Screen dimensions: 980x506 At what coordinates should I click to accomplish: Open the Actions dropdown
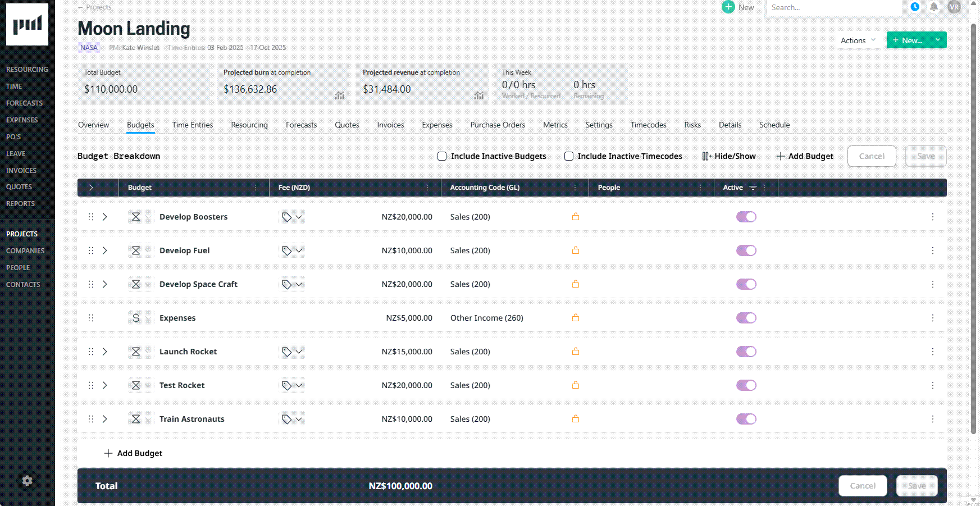click(x=858, y=40)
